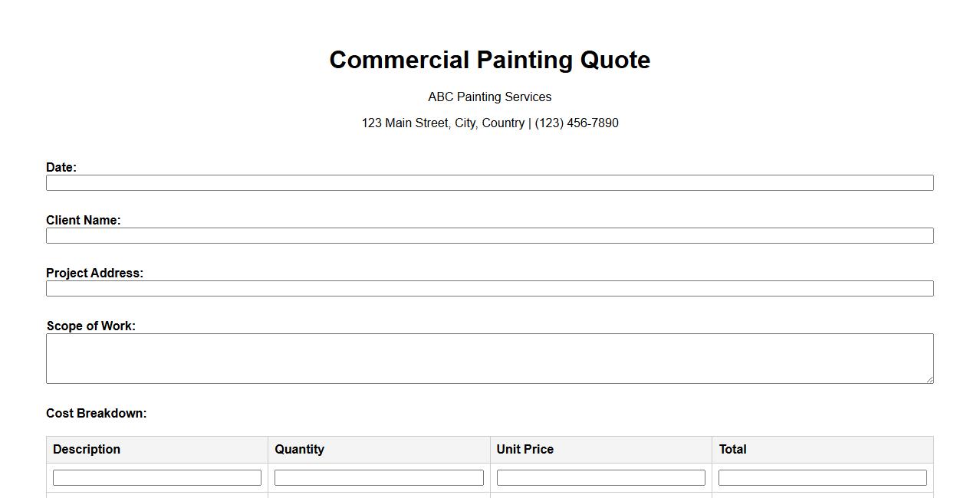Click the Date input field
Screen dimensions: 980x498
point(489,182)
